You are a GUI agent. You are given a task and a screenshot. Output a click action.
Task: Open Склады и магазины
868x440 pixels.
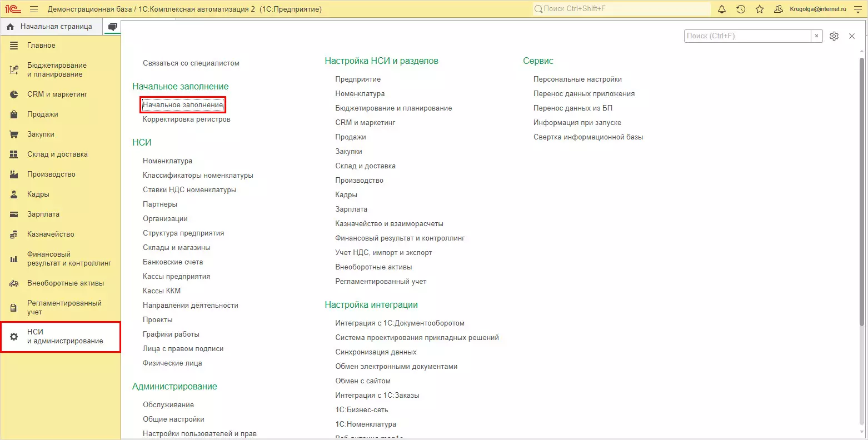click(x=177, y=248)
